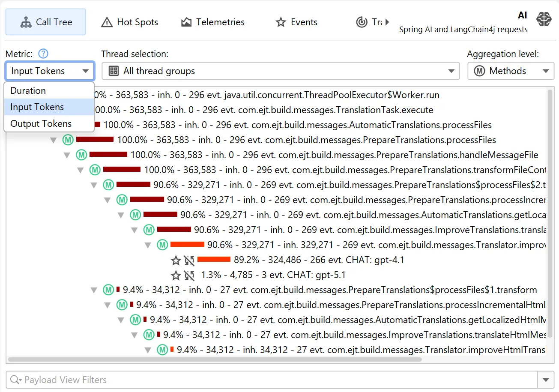
Task: Collapse the ImproveTranslations.translateHtmlMes node arrow
Action: coord(135,335)
